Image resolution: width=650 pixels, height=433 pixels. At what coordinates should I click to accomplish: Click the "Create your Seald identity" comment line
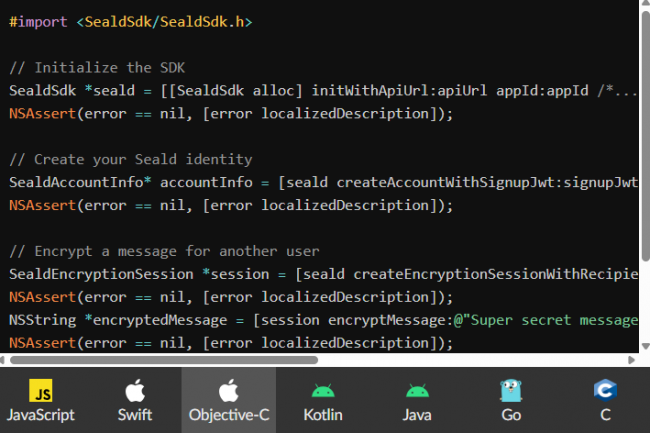tap(130, 159)
